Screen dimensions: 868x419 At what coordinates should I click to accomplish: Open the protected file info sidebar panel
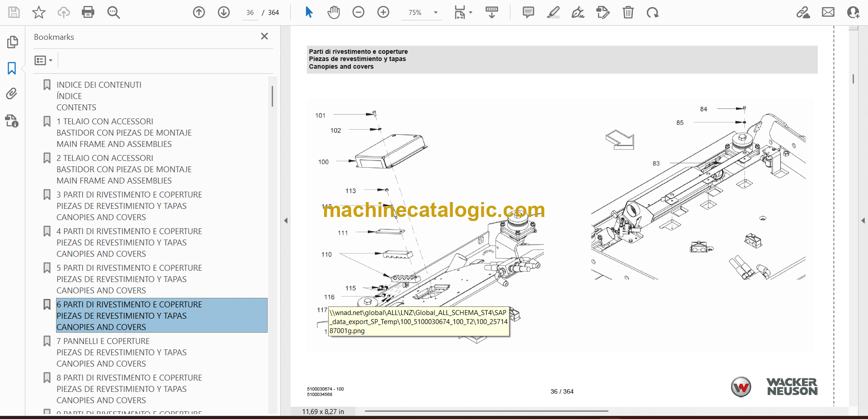(12, 121)
